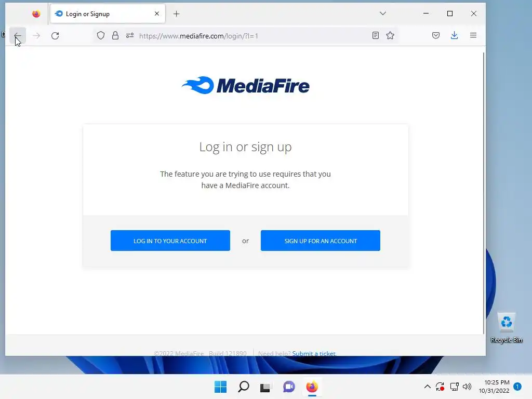Screen dimensions: 532x399
Task: Show downloads panel via the download arrow
Action: (x=454, y=36)
